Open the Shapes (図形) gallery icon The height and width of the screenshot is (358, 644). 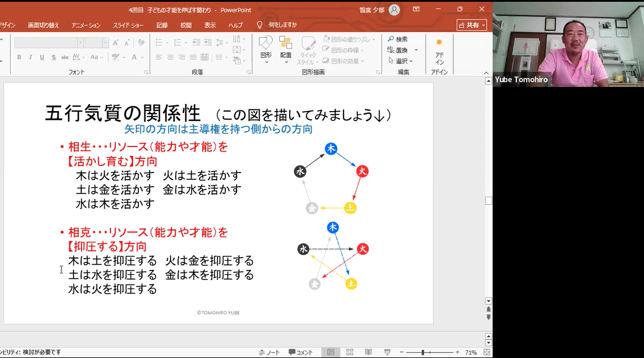pyautogui.click(x=266, y=44)
